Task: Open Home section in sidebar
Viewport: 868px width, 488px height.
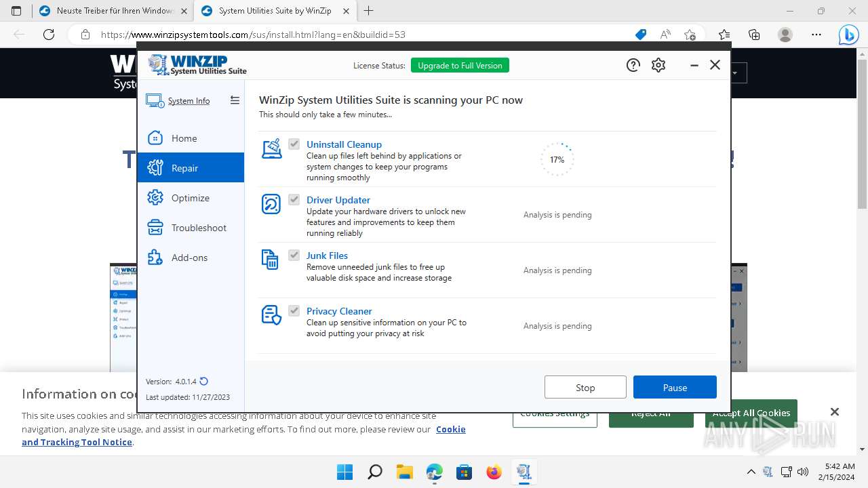Action: pyautogui.click(x=191, y=138)
